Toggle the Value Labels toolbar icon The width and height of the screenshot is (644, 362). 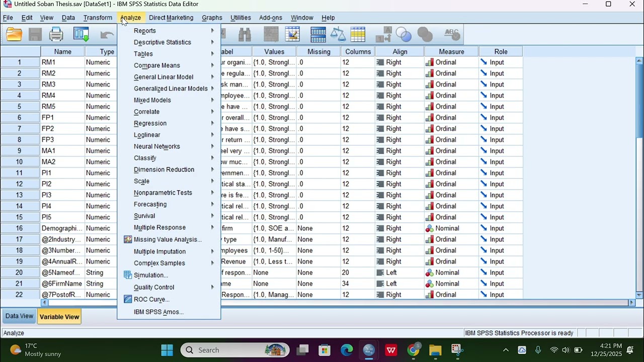383,34
